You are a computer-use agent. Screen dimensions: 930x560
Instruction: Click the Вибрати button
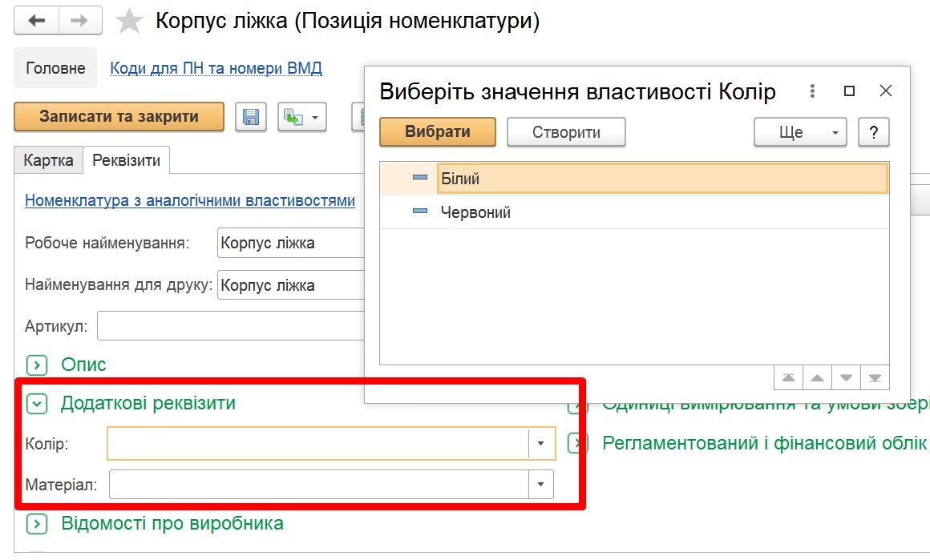tap(438, 131)
